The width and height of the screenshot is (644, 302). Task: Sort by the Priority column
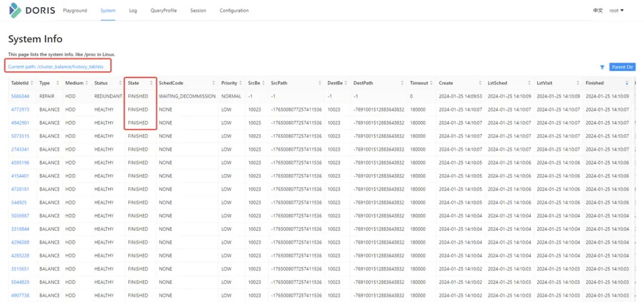241,83
